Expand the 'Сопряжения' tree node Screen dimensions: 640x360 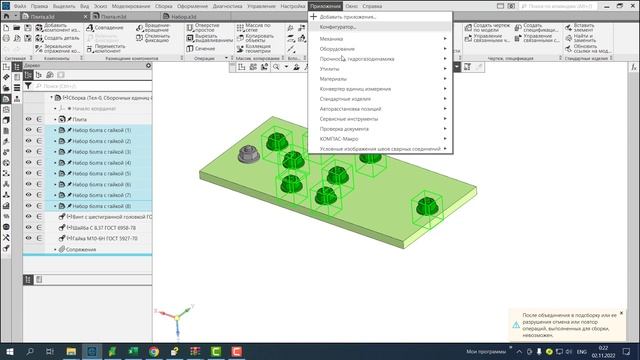(x=55, y=249)
